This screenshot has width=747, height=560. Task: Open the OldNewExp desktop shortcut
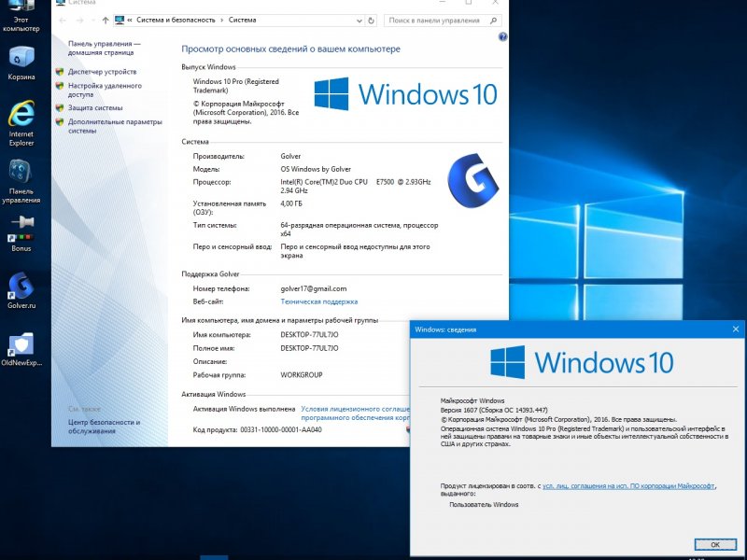pyautogui.click(x=21, y=349)
